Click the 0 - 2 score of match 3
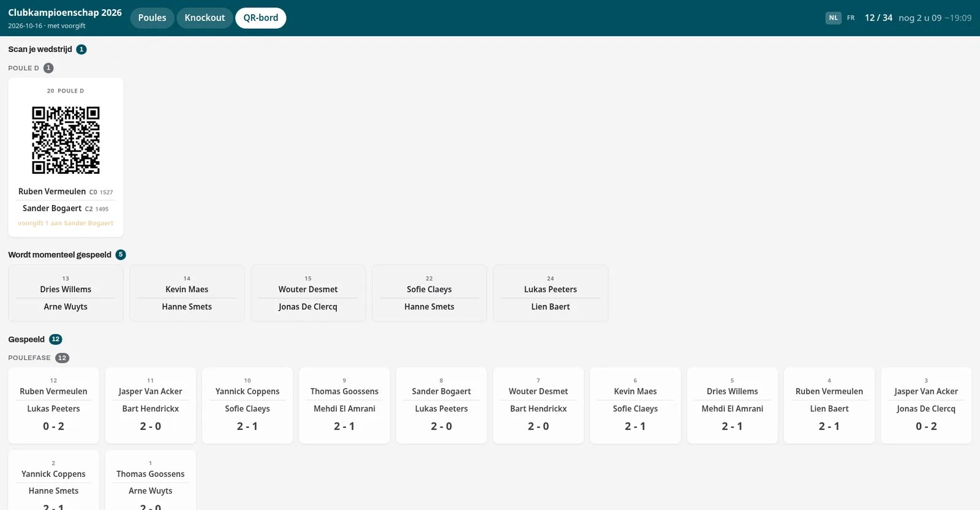980x510 pixels. 926,426
